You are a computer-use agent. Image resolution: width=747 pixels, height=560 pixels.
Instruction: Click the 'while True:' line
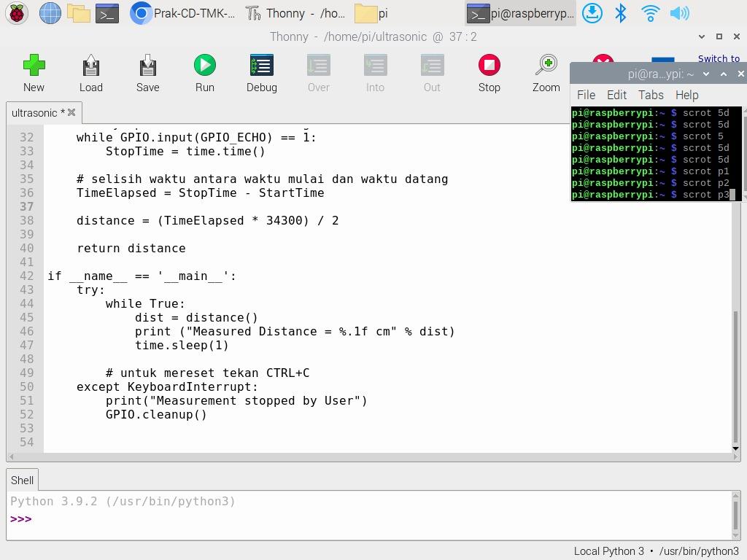point(145,304)
